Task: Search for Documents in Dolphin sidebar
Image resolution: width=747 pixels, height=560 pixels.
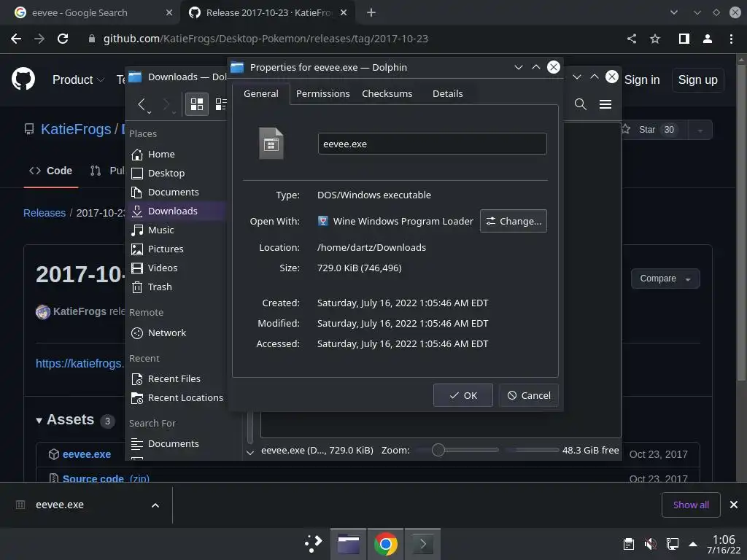Action: (x=175, y=444)
